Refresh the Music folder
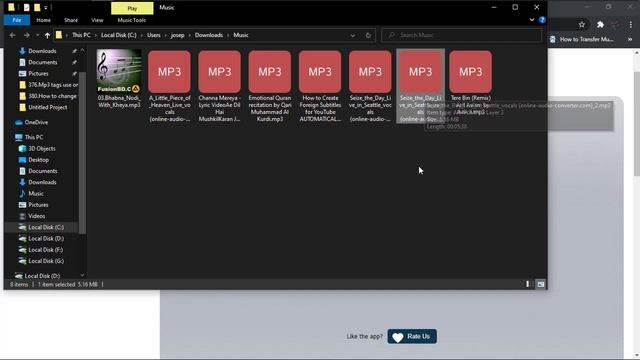640x360 pixels. point(368,36)
